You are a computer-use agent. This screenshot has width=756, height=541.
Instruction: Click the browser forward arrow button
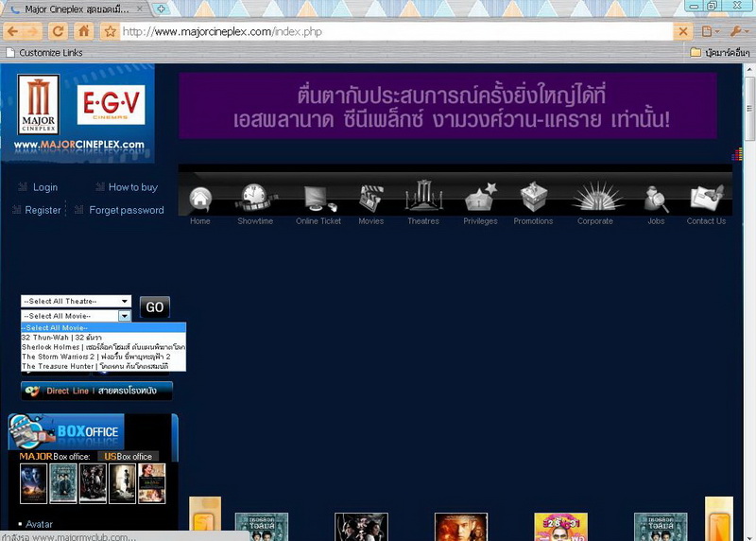[32, 32]
